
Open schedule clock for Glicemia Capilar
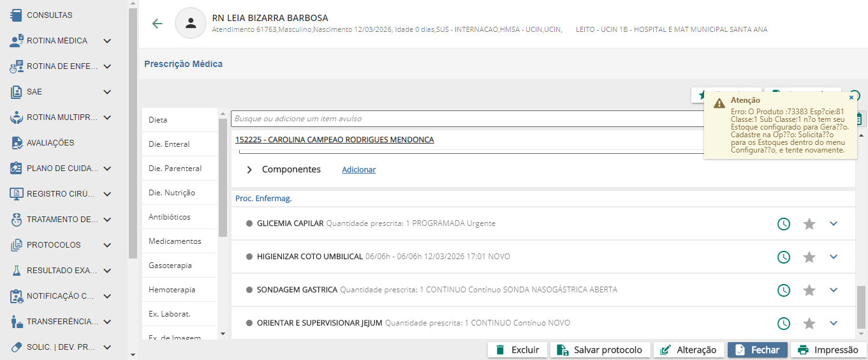pyautogui.click(x=783, y=224)
